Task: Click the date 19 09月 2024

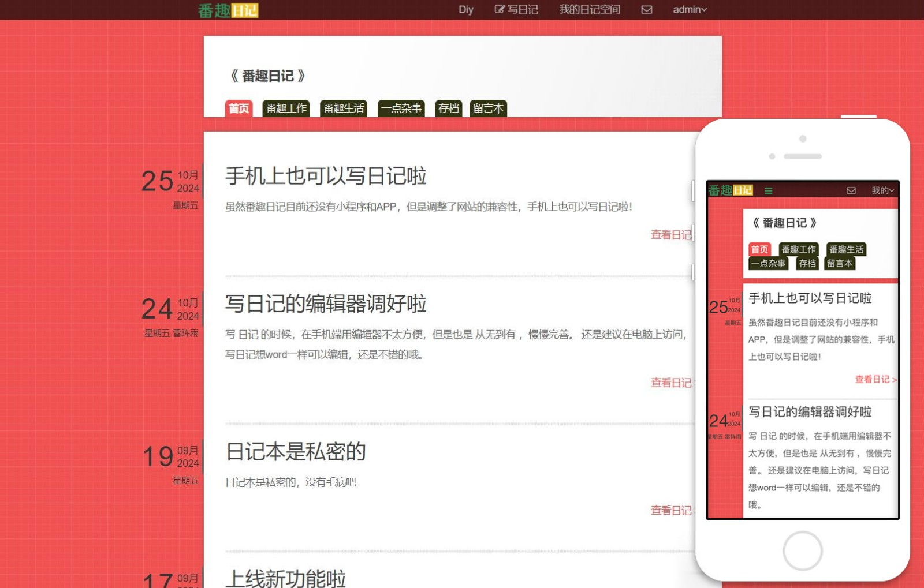Action: point(170,456)
